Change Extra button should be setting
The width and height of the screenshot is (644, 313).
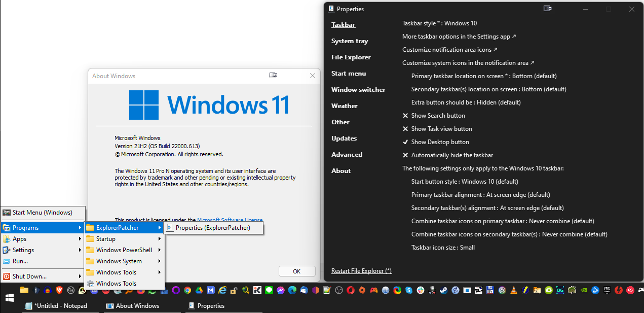coord(466,102)
